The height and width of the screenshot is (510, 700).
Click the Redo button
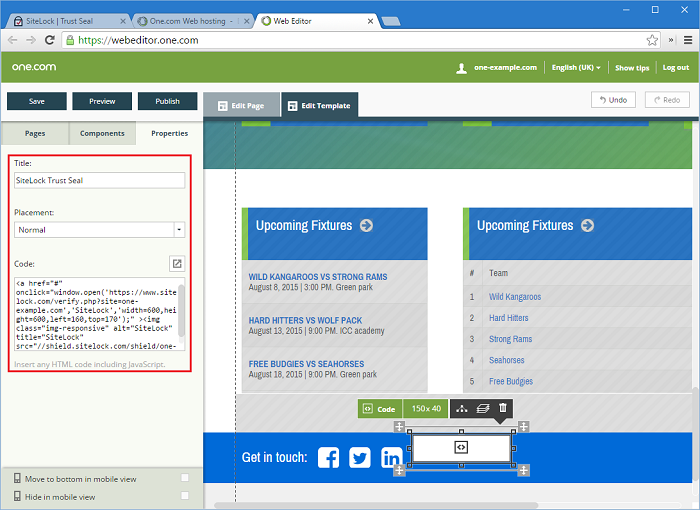(667, 100)
